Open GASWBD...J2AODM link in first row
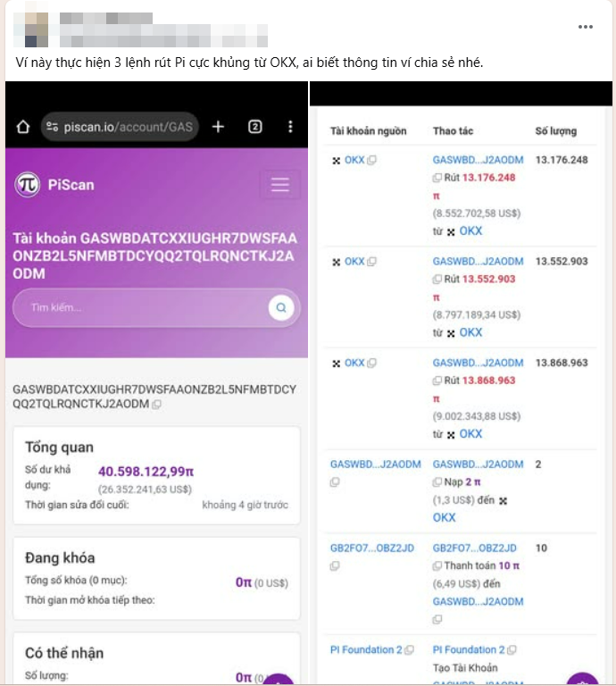The height and width of the screenshot is (686, 616). click(x=478, y=160)
